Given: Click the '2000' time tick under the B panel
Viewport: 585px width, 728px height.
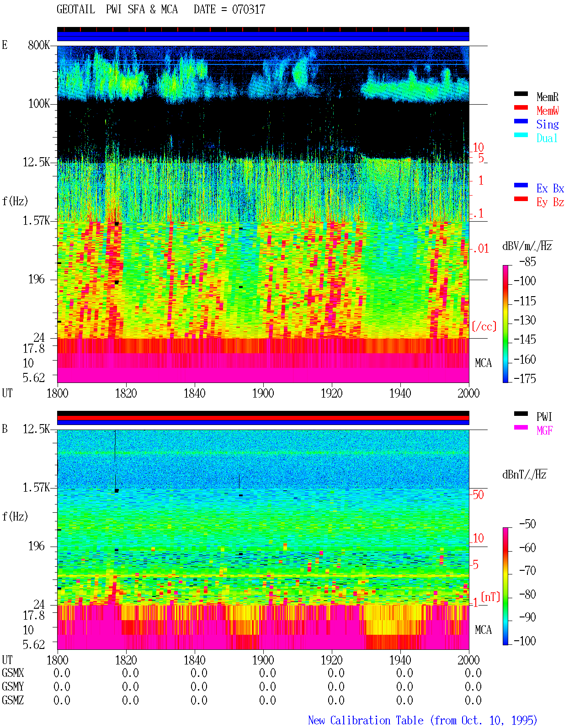Looking at the screenshot, I should (x=469, y=660).
